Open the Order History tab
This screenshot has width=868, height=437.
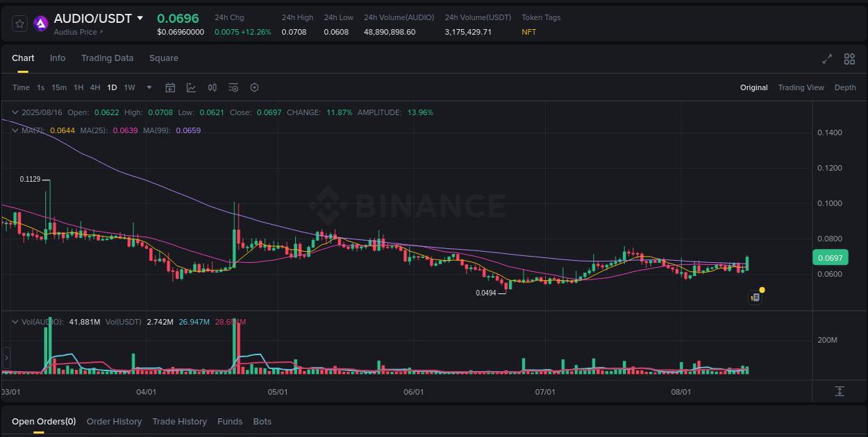point(114,422)
